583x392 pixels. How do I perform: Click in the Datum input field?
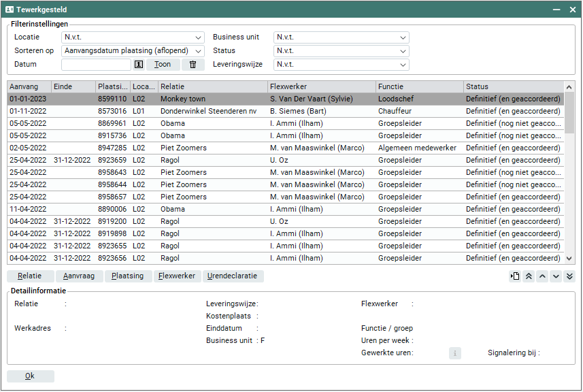96,65
